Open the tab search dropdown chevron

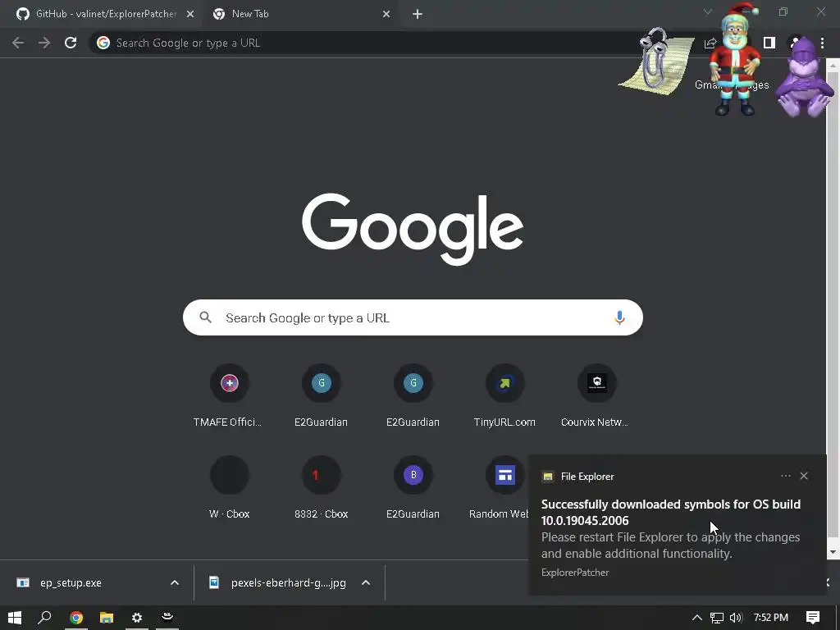[708, 11]
